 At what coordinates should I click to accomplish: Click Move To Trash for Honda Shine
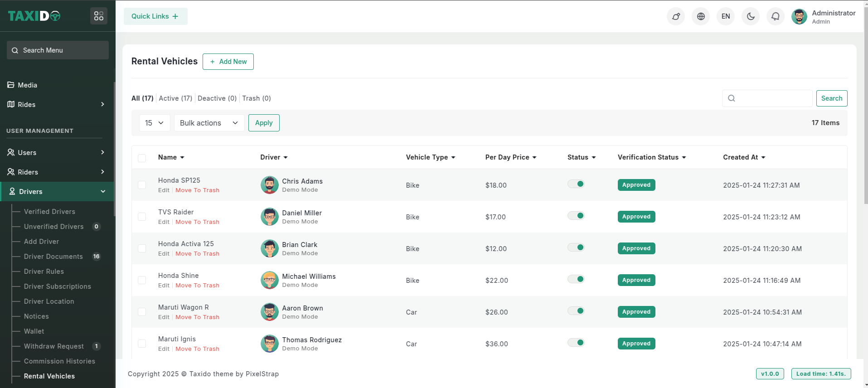click(x=197, y=286)
